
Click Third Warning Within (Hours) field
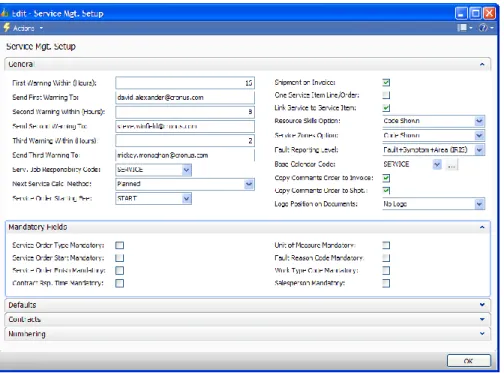185,141
